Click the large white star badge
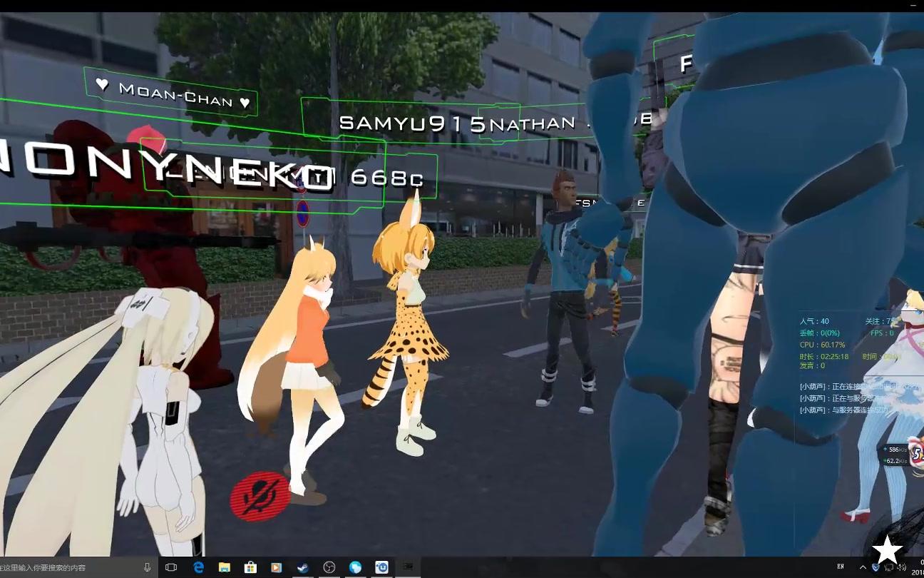 (x=888, y=549)
